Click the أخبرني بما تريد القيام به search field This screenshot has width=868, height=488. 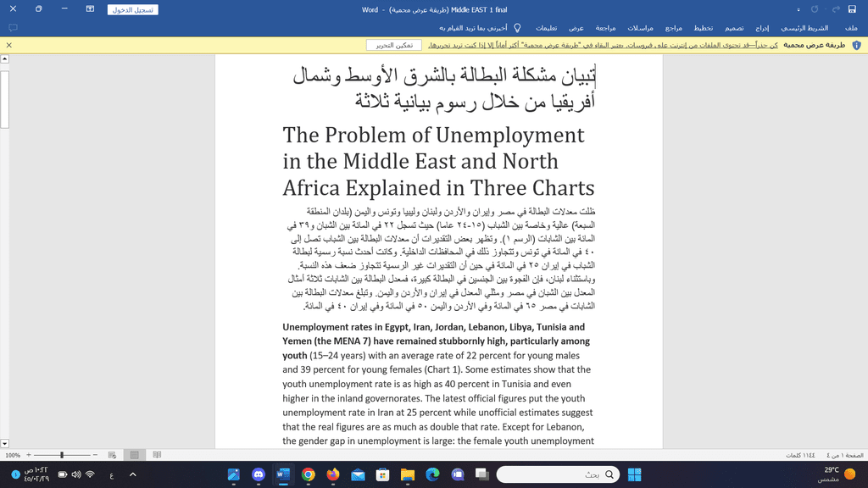pos(473,28)
